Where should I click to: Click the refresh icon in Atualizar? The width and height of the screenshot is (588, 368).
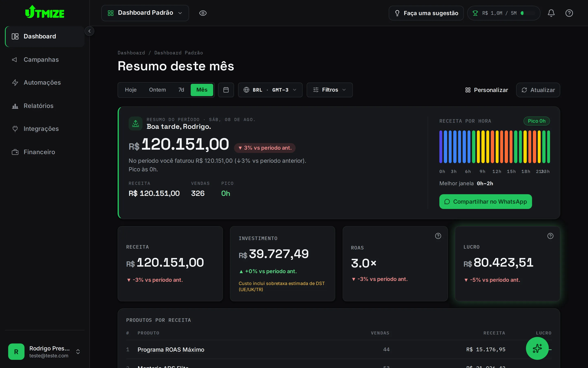pyautogui.click(x=524, y=90)
